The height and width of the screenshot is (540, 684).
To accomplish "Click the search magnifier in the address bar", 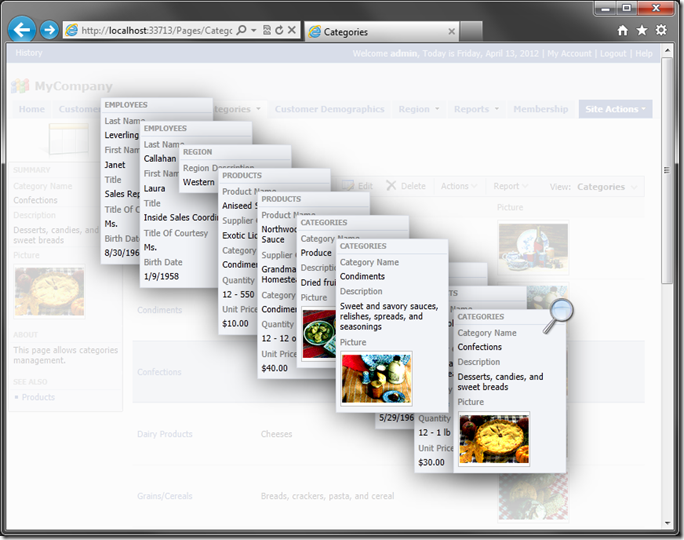I will 241,30.
